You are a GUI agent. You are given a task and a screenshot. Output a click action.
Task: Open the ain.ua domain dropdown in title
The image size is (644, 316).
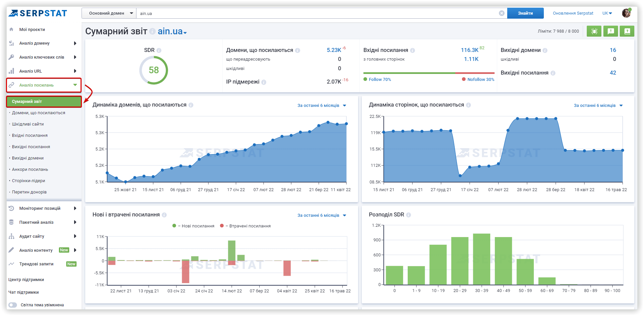[172, 31]
